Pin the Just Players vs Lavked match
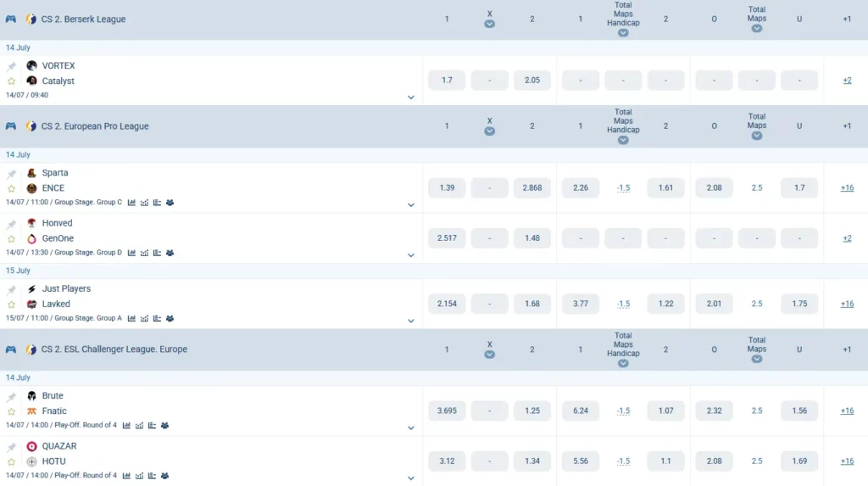868x486 pixels. pyautogui.click(x=11, y=290)
